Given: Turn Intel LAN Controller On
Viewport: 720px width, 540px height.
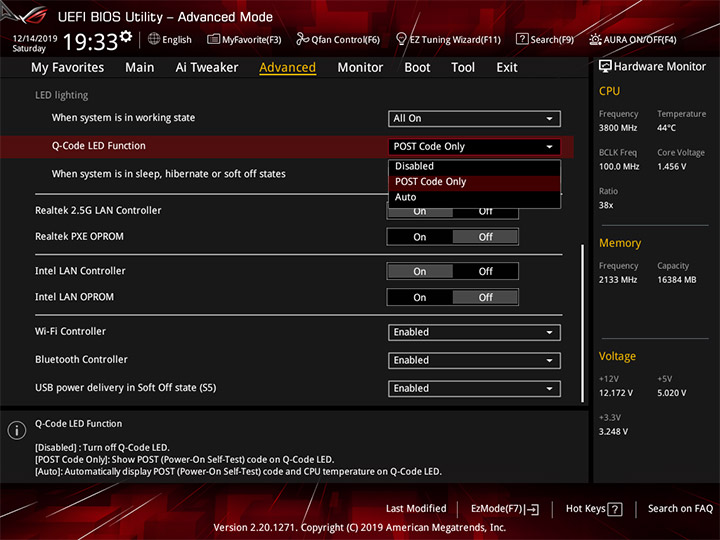Looking at the screenshot, I should tap(420, 271).
